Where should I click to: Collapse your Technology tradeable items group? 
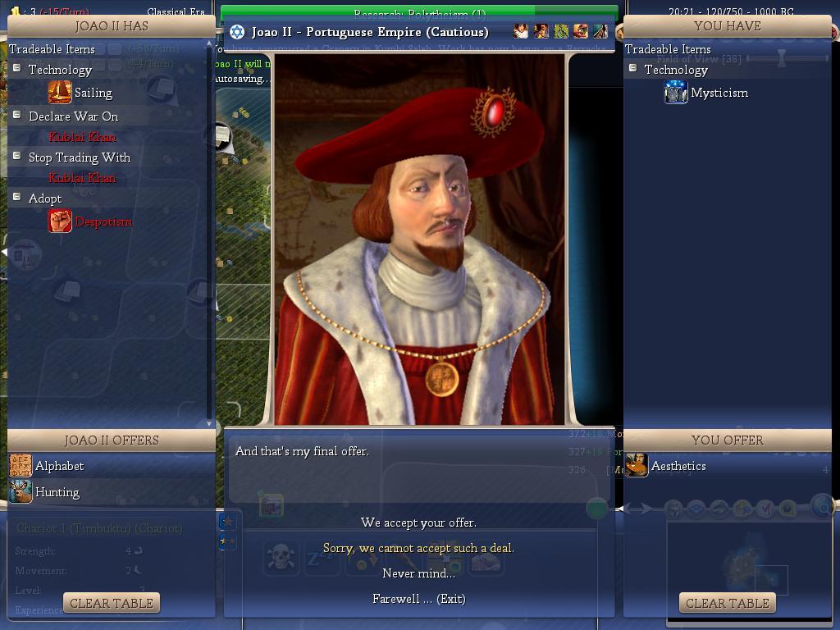point(633,68)
